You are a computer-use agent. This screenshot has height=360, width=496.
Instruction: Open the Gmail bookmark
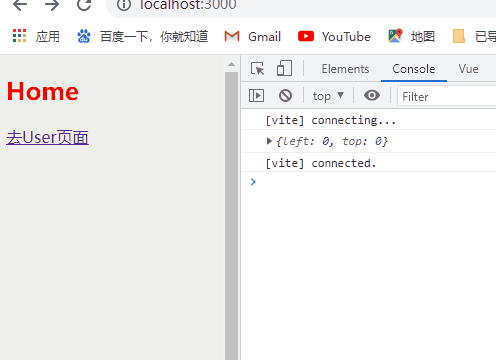[x=253, y=36]
